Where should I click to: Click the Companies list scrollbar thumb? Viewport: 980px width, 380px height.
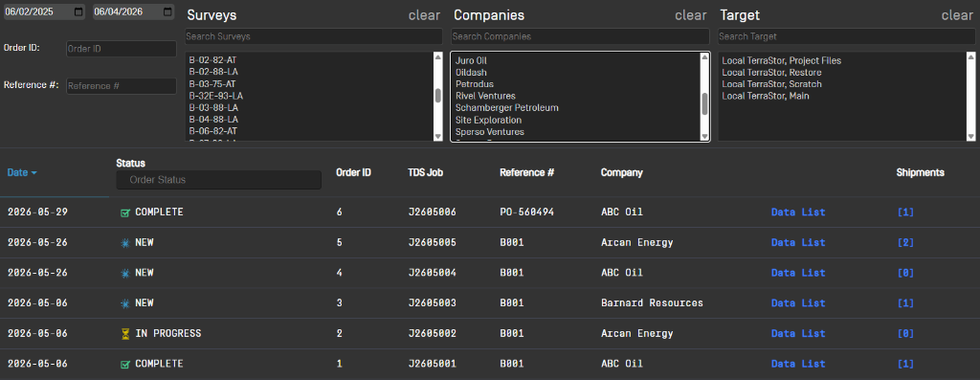[x=705, y=104]
